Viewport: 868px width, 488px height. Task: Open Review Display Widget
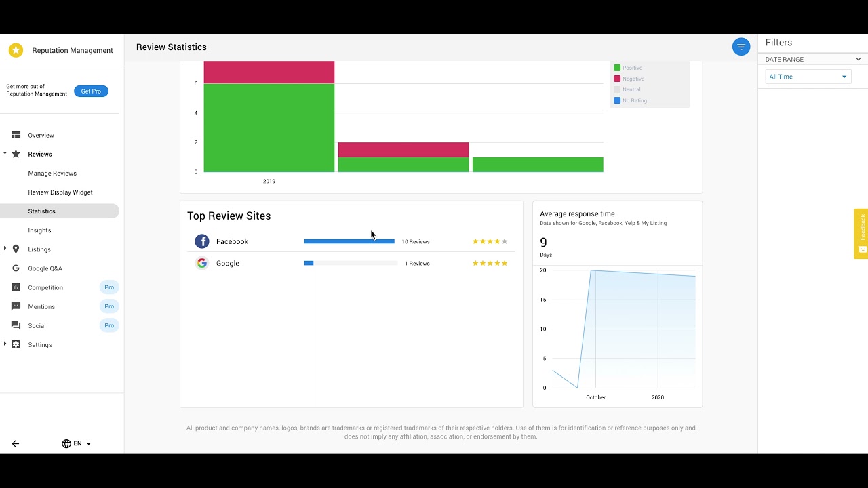[60, 192]
